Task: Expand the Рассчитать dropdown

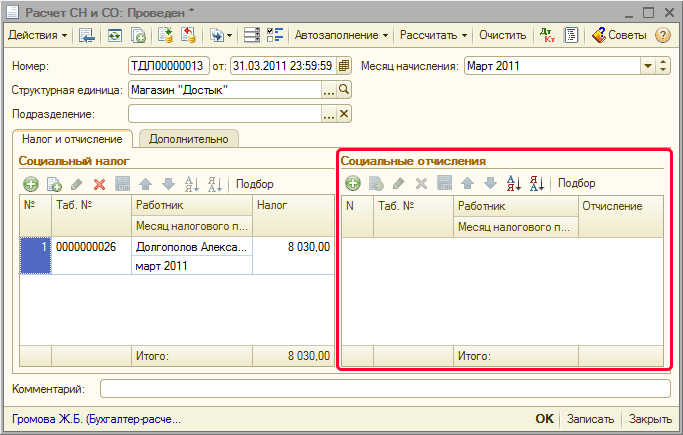Action: (434, 35)
